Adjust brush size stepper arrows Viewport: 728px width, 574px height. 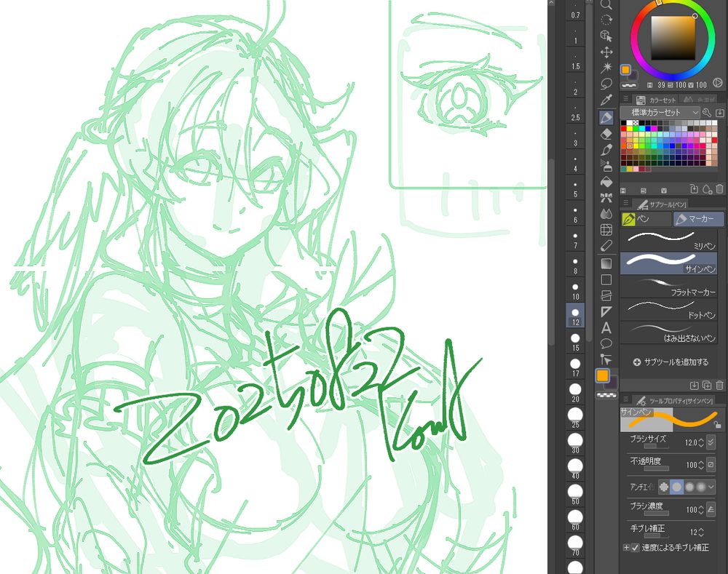[x=701, y=442]
